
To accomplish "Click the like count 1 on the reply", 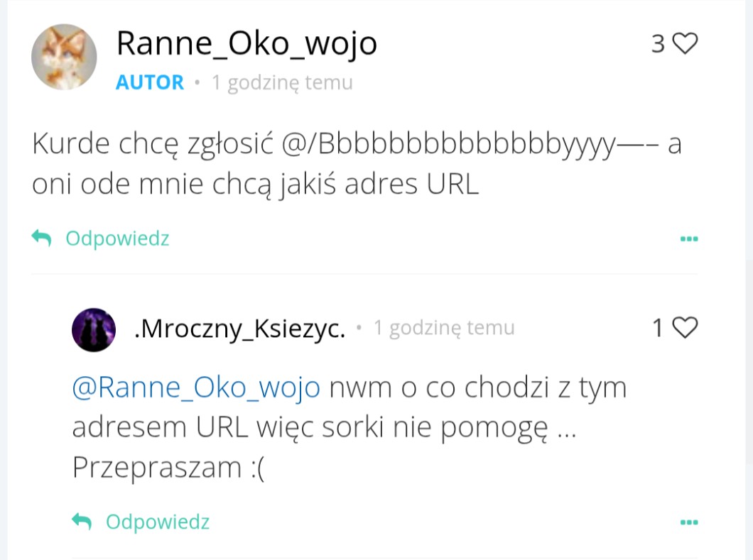I will [x=659, y=328].
